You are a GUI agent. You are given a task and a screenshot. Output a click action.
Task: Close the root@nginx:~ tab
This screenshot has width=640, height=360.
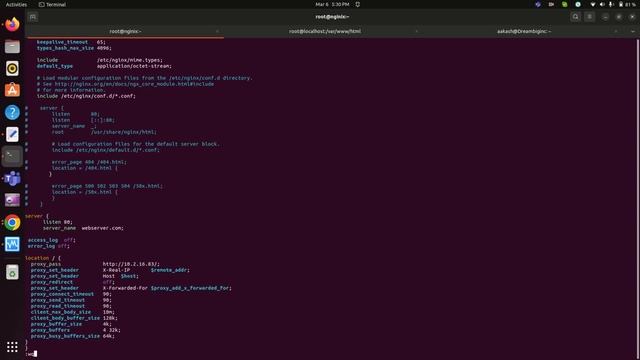click(x=217, y=31)
